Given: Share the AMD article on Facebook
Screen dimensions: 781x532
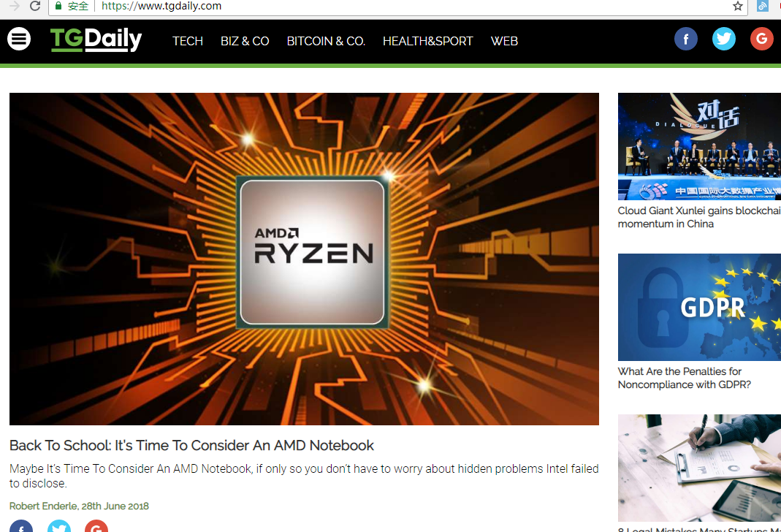Looking at the screenshot, I should click(x=21, y=526).
